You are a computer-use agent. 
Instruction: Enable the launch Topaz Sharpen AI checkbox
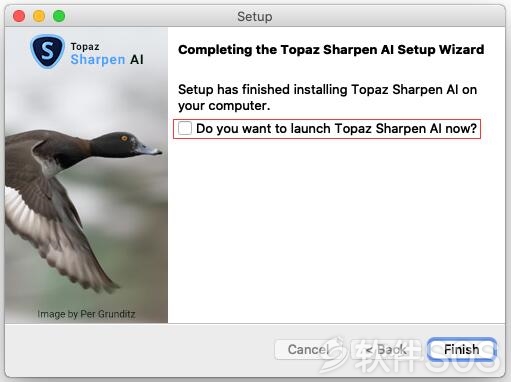[x=185, y=128]
